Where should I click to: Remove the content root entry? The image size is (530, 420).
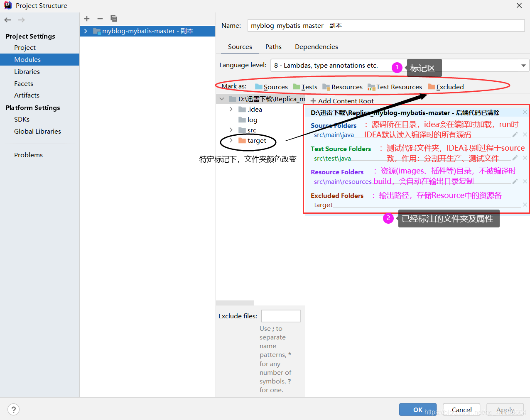tap(525, 112)
